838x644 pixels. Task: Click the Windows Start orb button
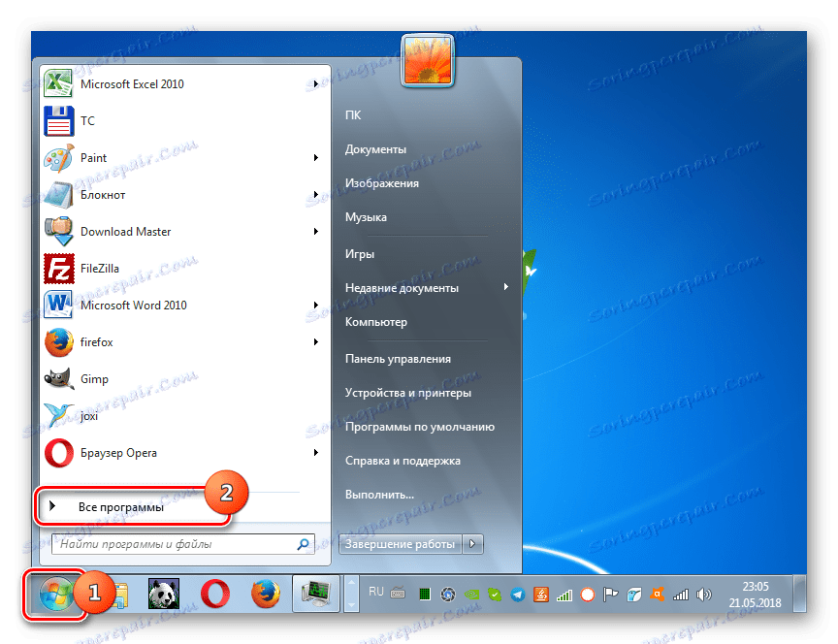coord(55,595)
